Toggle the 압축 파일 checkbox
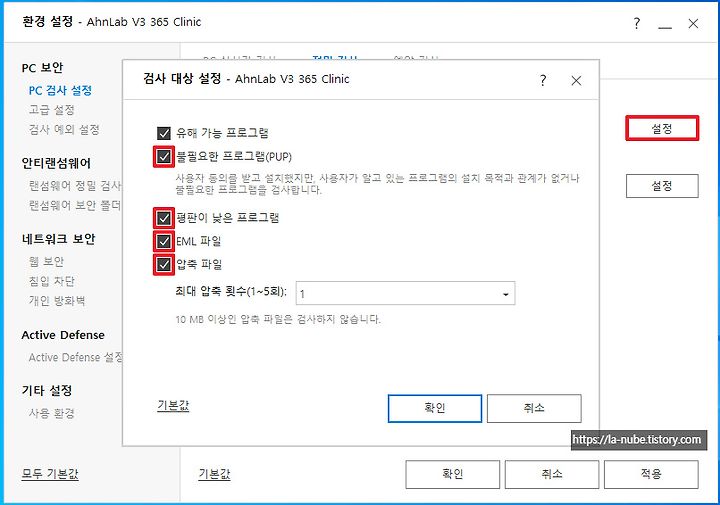 tap(164, 264)
